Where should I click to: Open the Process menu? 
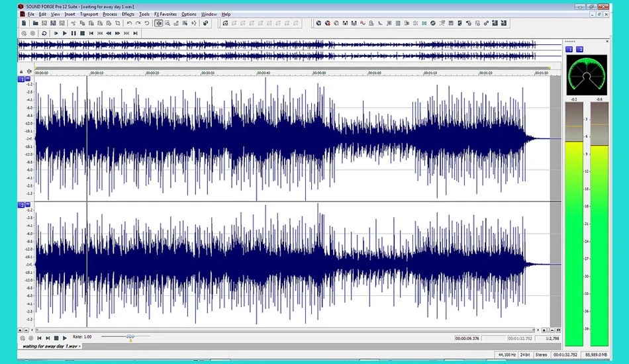pyautogui.click(x=109, y=14)
